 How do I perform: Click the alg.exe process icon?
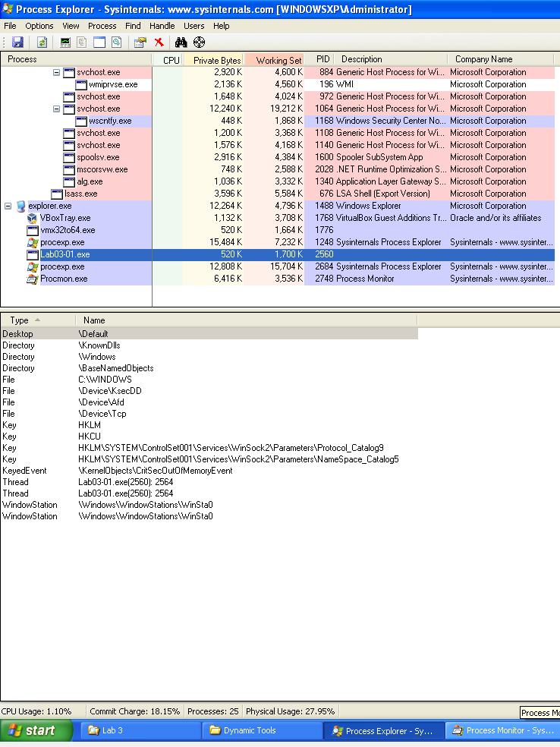pyautogui.click(x=69, y=181)
